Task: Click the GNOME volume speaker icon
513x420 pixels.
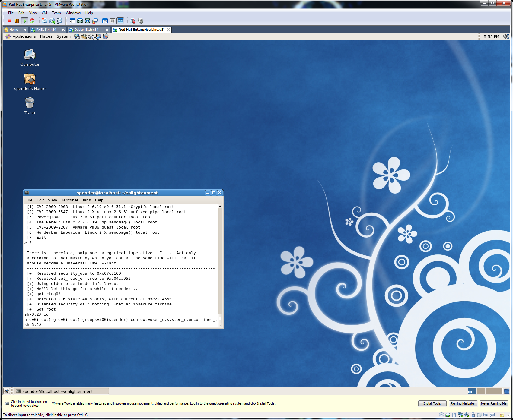Action: point(506,36)
